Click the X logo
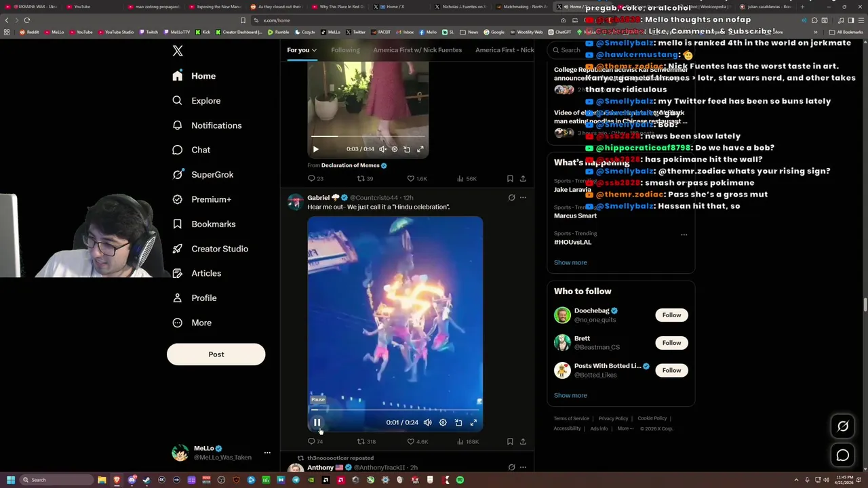This screenshot has width=868, height=488. pyautogui.click(x=178, y=51)
